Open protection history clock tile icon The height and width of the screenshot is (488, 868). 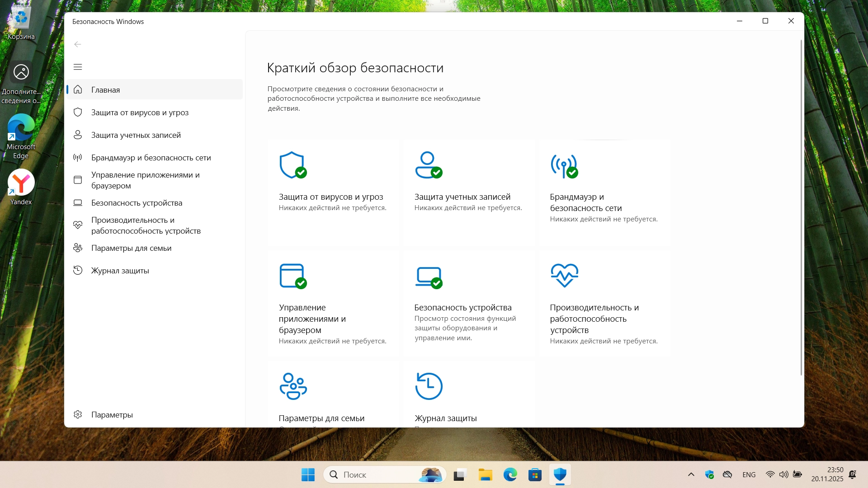[429, 386]
